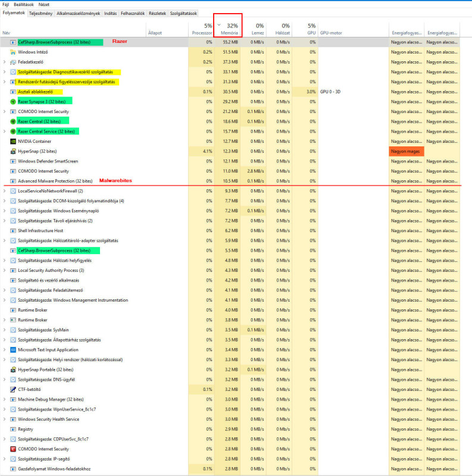Image resolution: width=472 pixels, height=476 pixels.
Task: Expand Szolgáltatásgazda: Windows Eseménynapló
Action: tap(4, 211)
